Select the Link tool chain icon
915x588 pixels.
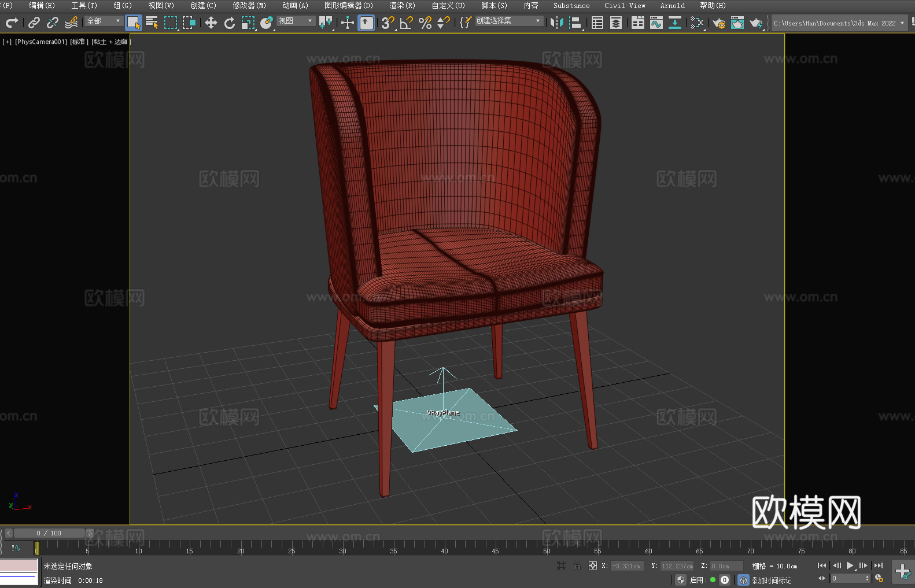point(34,23)
